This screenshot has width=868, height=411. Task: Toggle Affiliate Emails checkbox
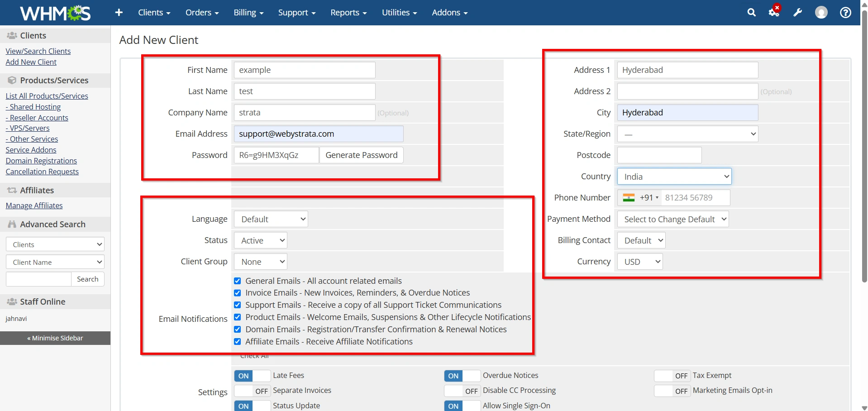pyautogui.click(x=238, y=342)
